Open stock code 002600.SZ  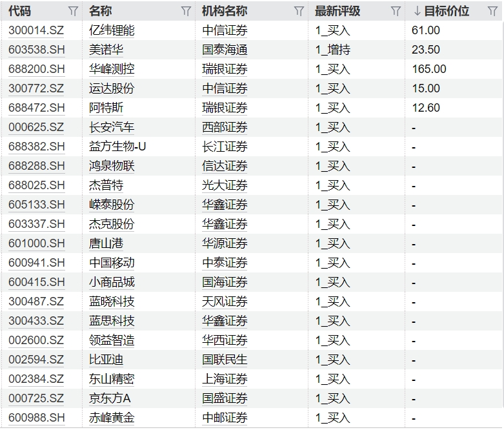[36, 340]
